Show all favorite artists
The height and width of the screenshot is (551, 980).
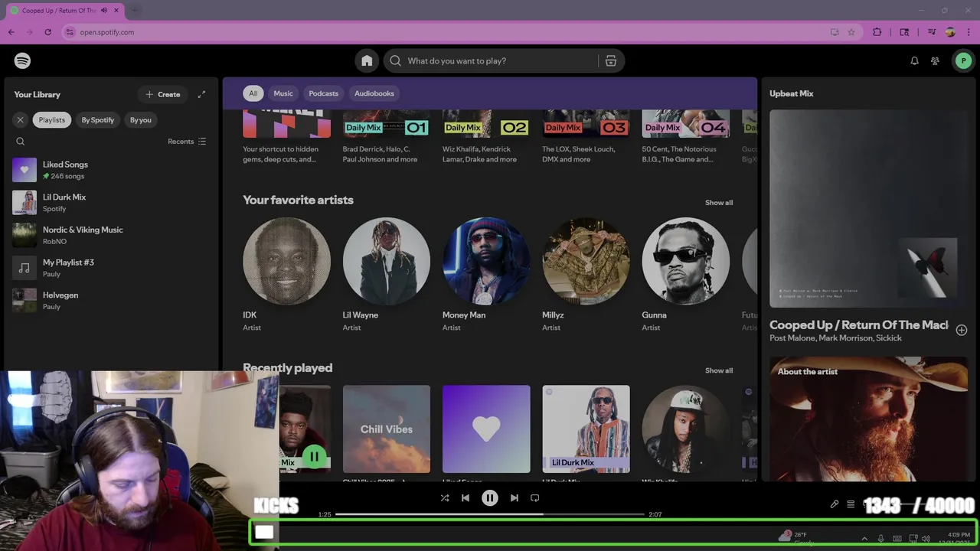(x=719, y=203)
